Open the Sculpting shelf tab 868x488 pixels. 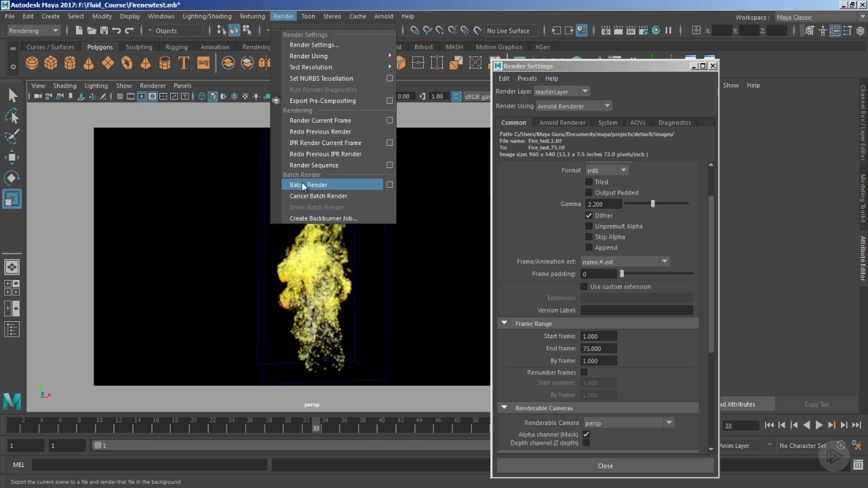pyautogui.click(x=139, y=47)
